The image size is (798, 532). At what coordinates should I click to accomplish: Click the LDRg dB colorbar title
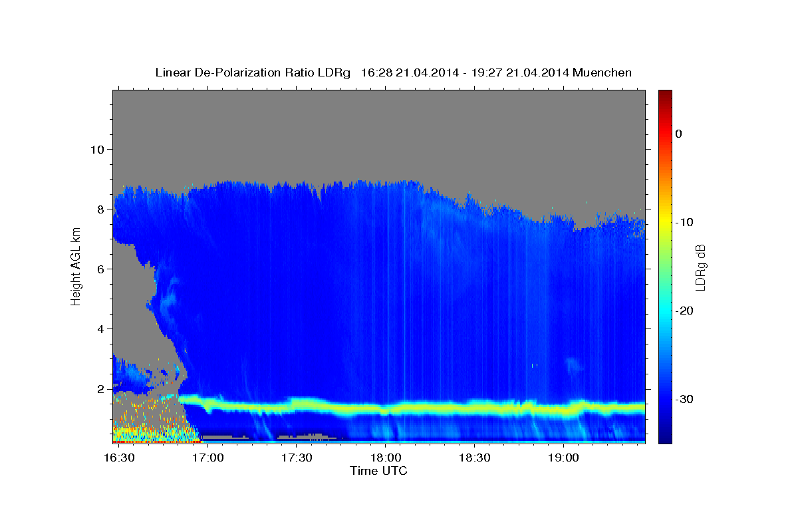pos(700,266)
